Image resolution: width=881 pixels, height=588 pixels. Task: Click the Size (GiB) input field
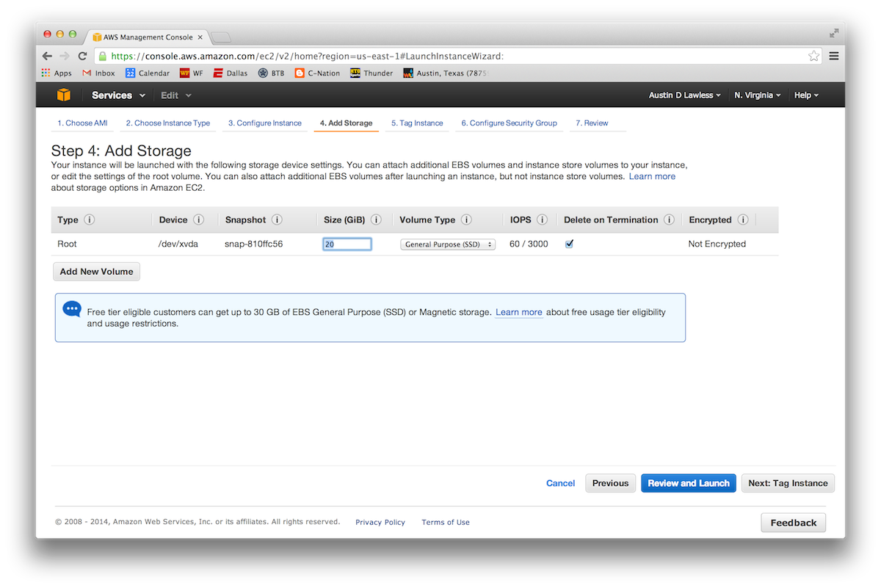pos(347,244)
